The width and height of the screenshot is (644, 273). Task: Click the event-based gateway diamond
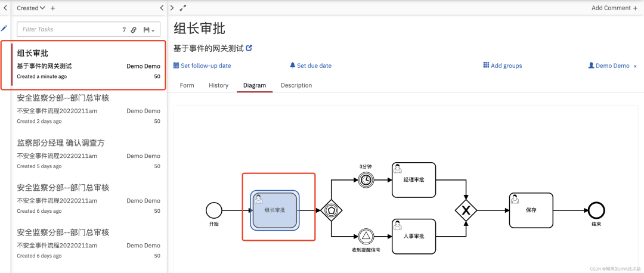[x=332, y=210]
